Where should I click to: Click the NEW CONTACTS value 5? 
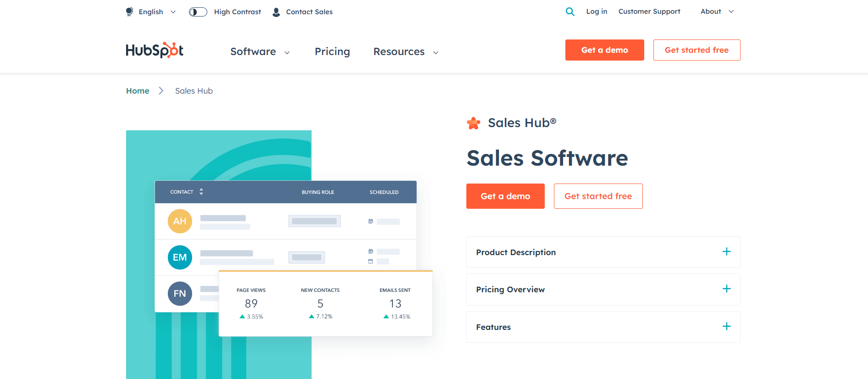pos(321,304)
